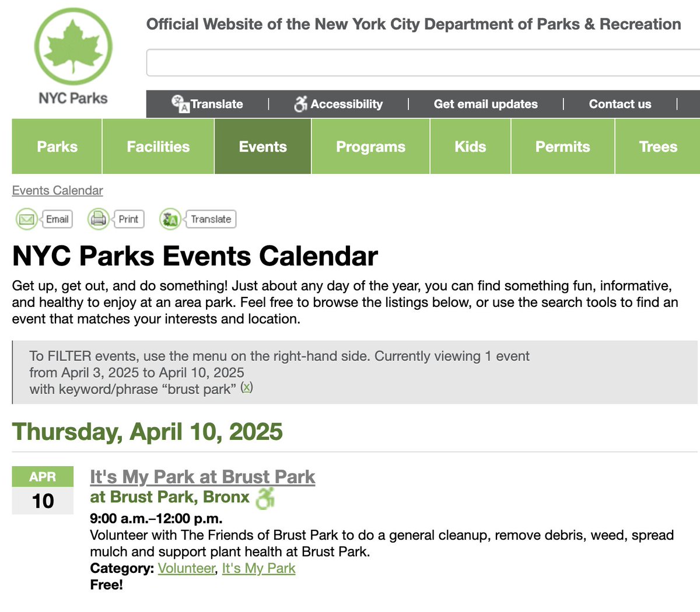Open the Kids navigation tab
Viewport: 700px width, 612px height.
[470, 146]
